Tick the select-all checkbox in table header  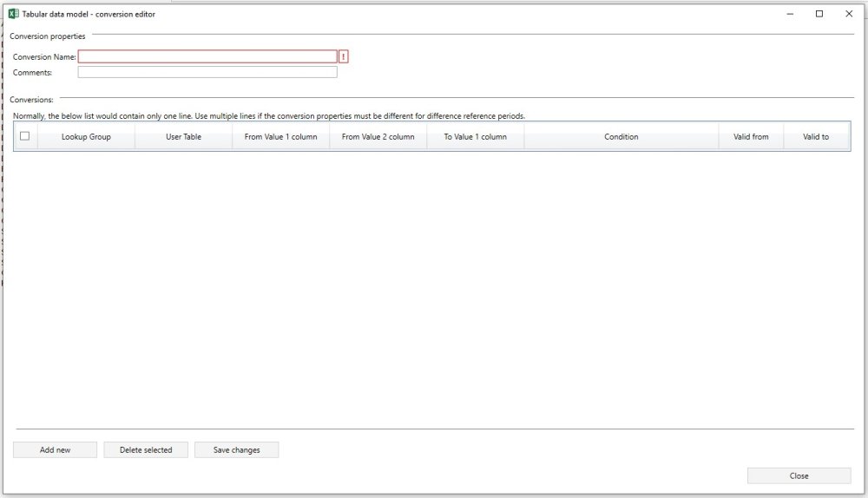(25, 136)
